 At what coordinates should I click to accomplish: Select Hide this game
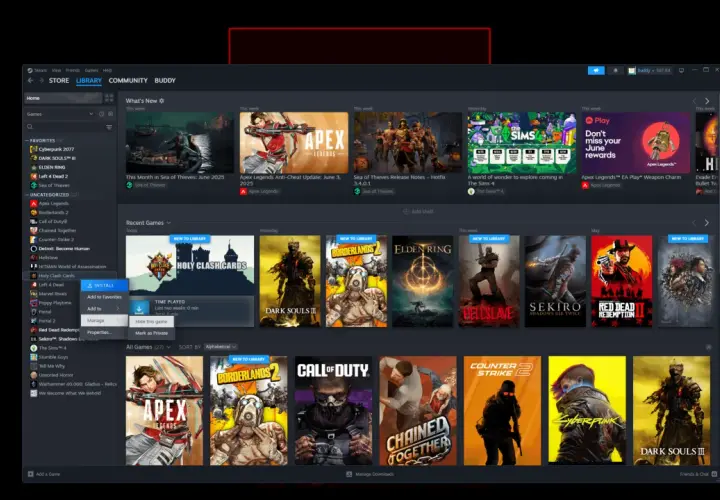tap(152, 322)
